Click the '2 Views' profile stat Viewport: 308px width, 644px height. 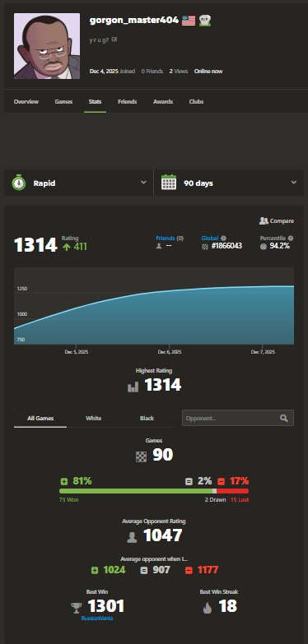click(x=179, y=71)
